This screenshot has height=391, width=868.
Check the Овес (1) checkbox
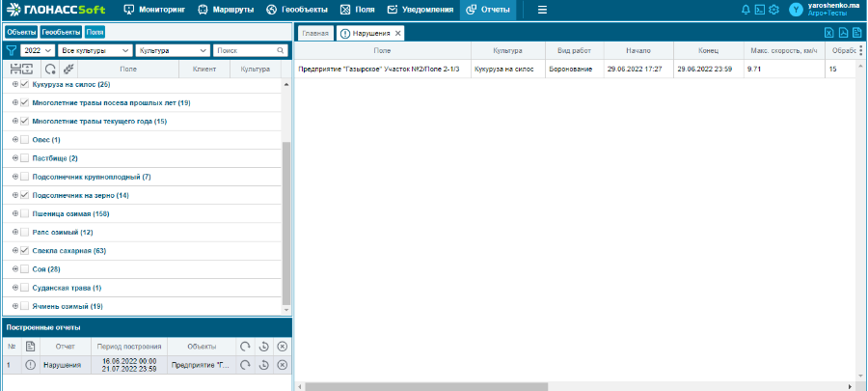point(25,140)
